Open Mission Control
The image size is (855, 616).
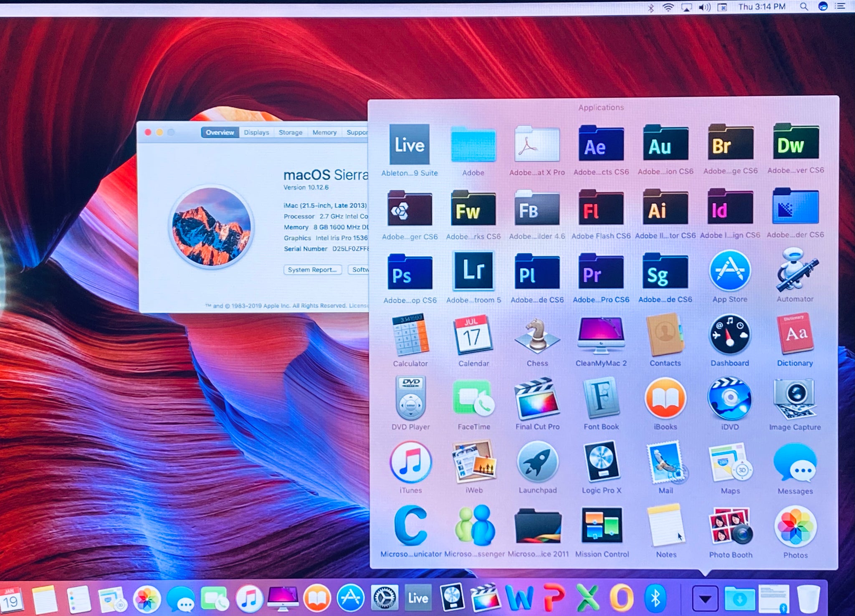pos(602,525)
